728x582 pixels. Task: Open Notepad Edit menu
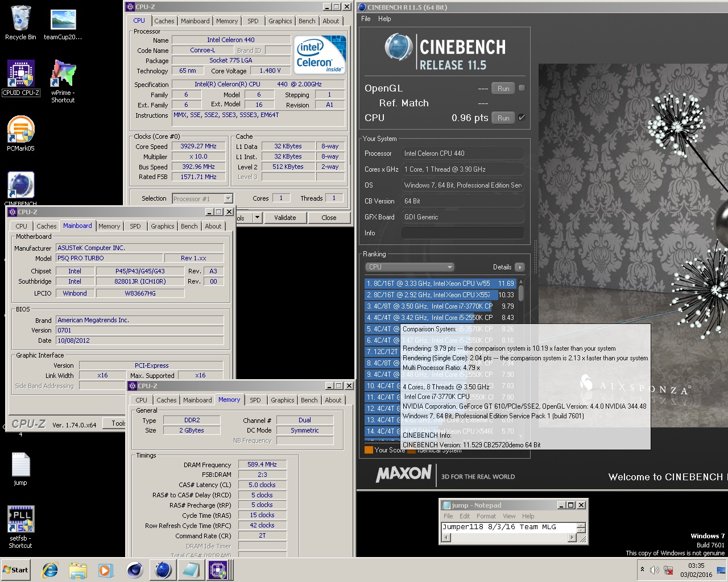(x=465, y=516)
